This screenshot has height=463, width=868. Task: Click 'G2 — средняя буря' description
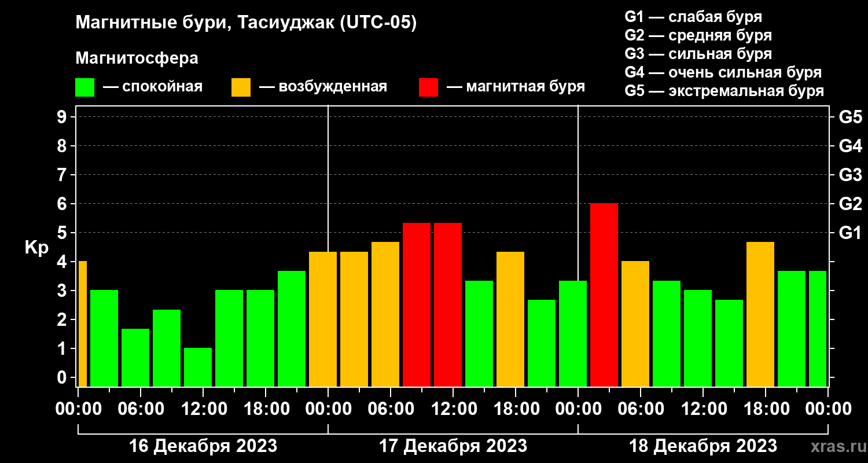point(698,35)
